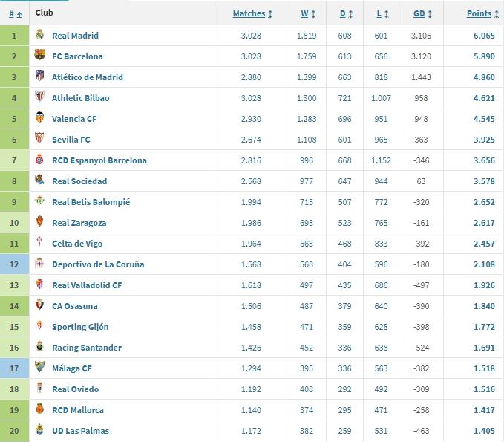Image resolution: width=504 pixels, height=442 pixels.
Task: Click the Valencia CF bat crest
Action: (40, 119)
